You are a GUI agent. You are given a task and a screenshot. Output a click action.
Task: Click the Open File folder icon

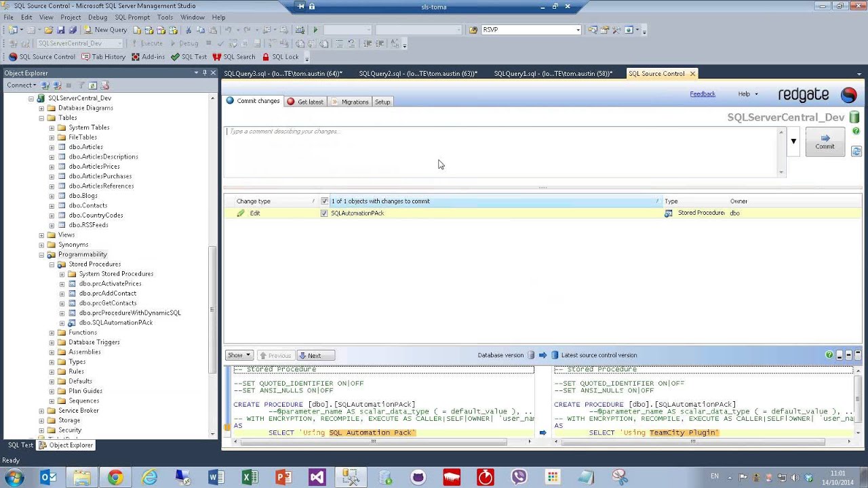click(50, 30)
